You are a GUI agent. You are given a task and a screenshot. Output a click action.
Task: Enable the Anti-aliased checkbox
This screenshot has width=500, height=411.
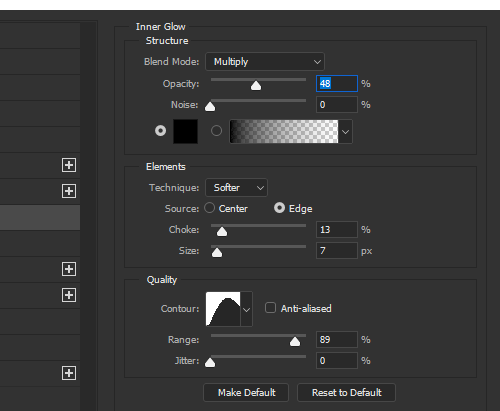tap(270, 308)
